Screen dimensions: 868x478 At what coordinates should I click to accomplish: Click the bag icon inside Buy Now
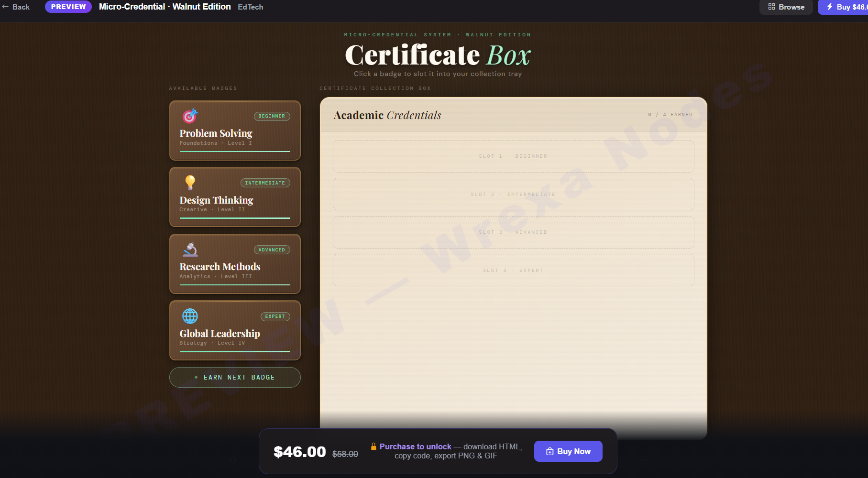pos(549,451)
